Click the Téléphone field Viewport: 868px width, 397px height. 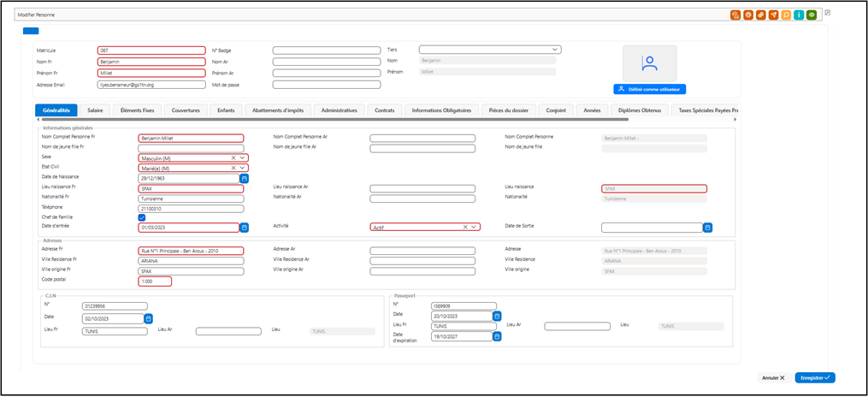tap(191, 209)
